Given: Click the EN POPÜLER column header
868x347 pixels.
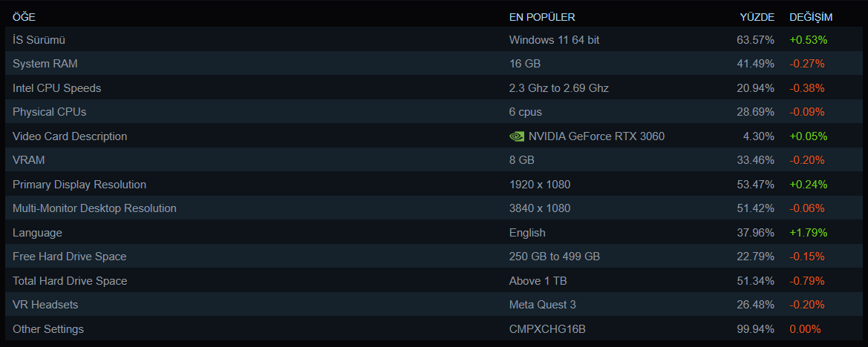Looking at the screenshot, I should (x=542, y=17).
